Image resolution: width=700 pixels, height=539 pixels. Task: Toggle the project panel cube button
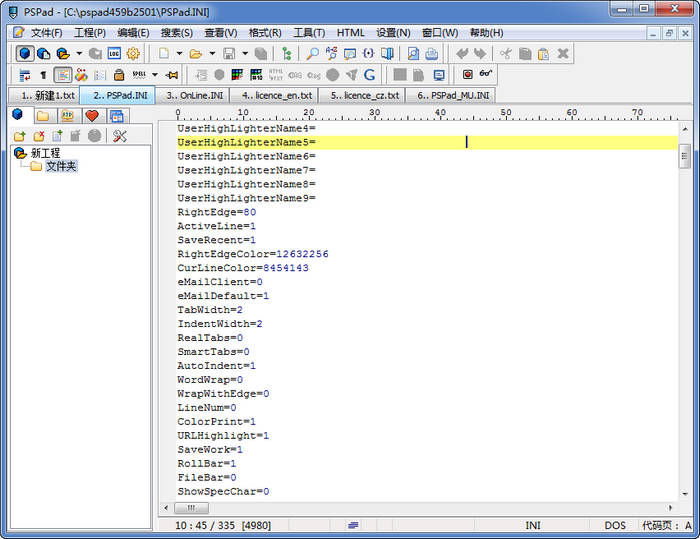[25, 54]
